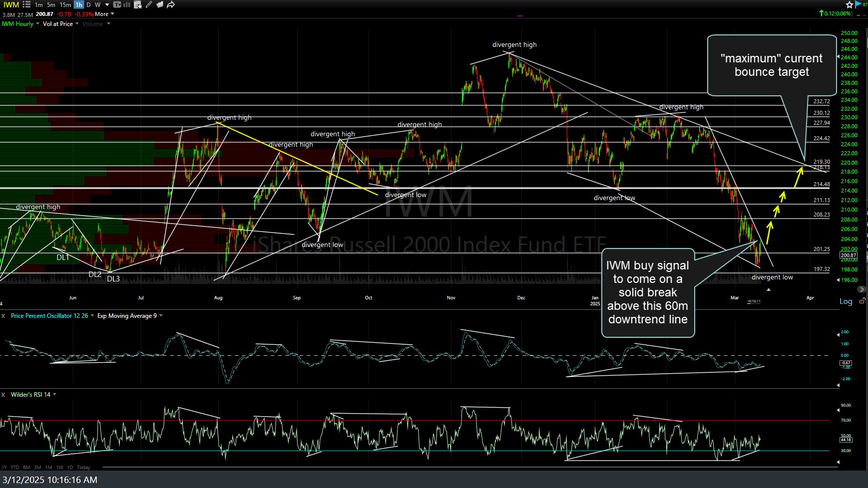868x488 pixels.
Task: Switch to the 15m timeframe
Action: point(65,4)
